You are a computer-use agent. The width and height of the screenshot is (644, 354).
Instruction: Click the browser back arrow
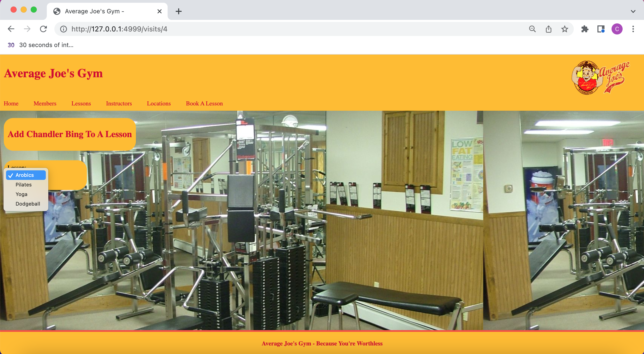pos(11,29)
